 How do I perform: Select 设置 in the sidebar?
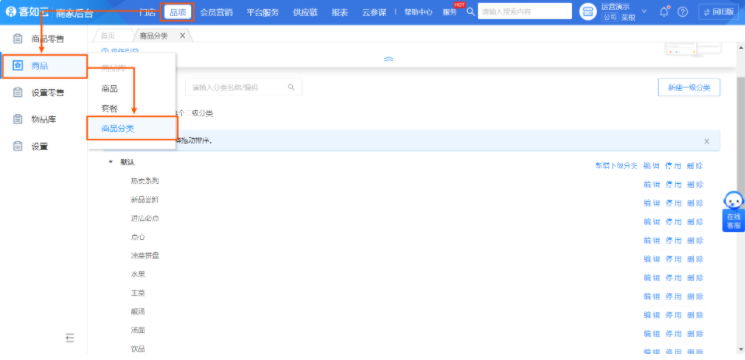[x=39, y=146]
